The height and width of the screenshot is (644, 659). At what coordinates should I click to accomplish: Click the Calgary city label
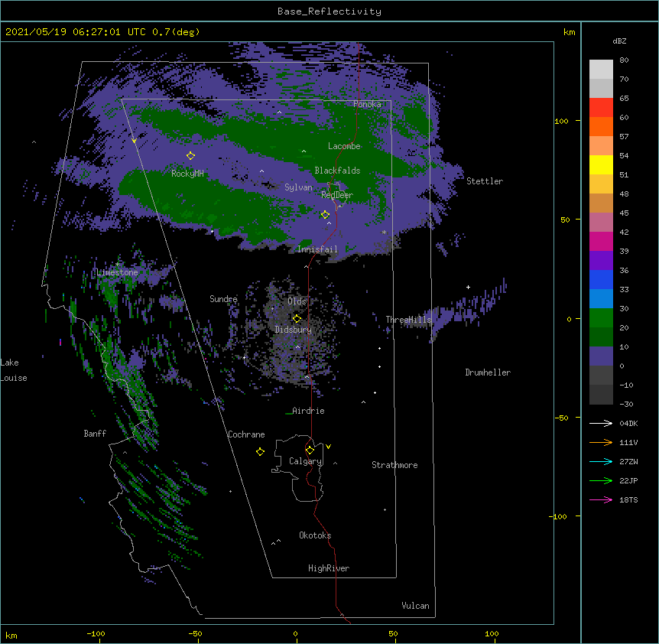point(305,461)
